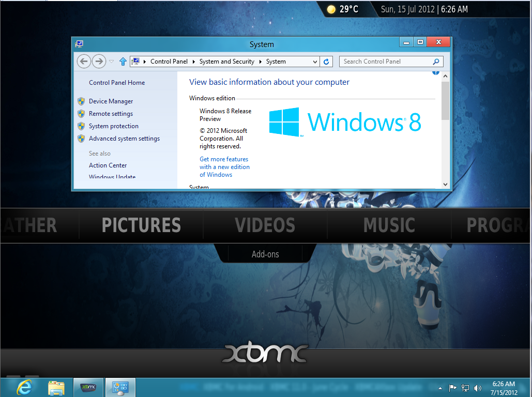532x397 pixels.
Task: Select VIDEOS in XBMC home menu
Action: 265,225
